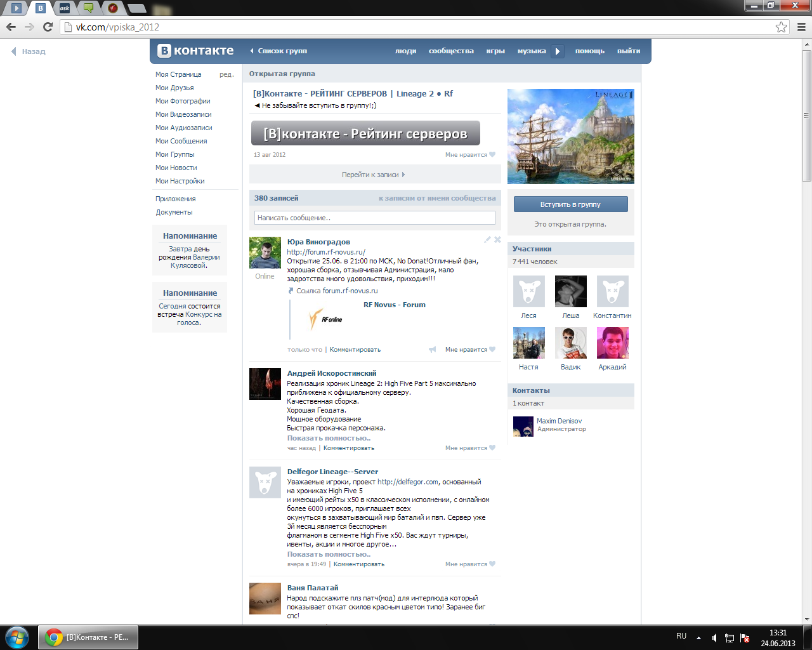Share Юра Виноградов's post via megaphone icon
Screen dimensions: 812x650
pyautogui.click(x=433, y=350)
